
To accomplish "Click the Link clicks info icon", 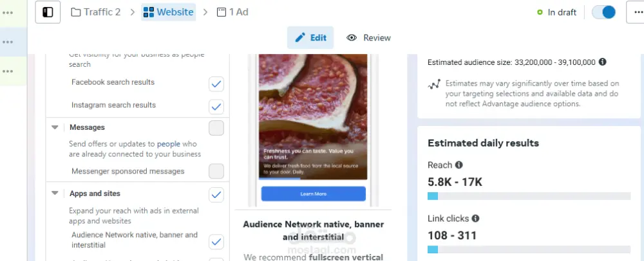I will [x=475, y=219].
